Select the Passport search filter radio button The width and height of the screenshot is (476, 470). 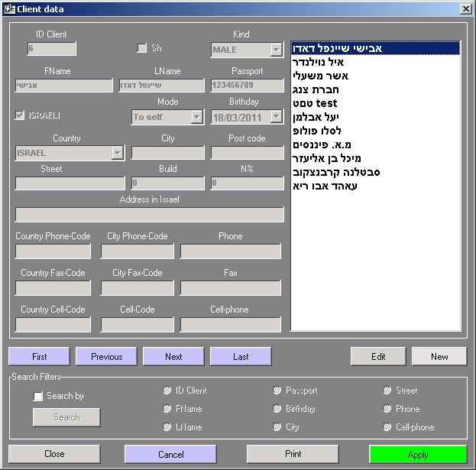coord(277,391)
